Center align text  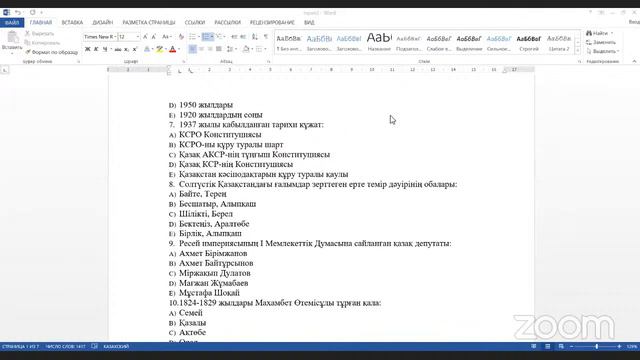[201, 49]
